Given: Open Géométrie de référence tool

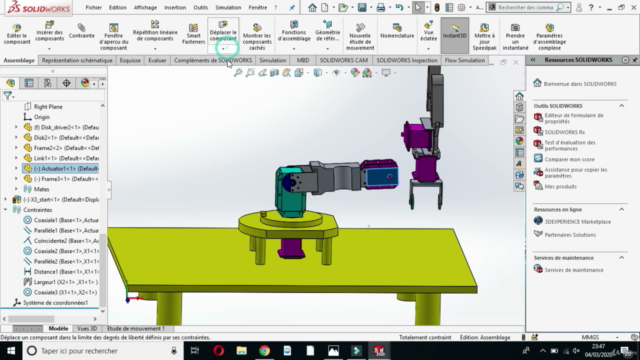Looking at the screenshot, I should click(327, 32).
